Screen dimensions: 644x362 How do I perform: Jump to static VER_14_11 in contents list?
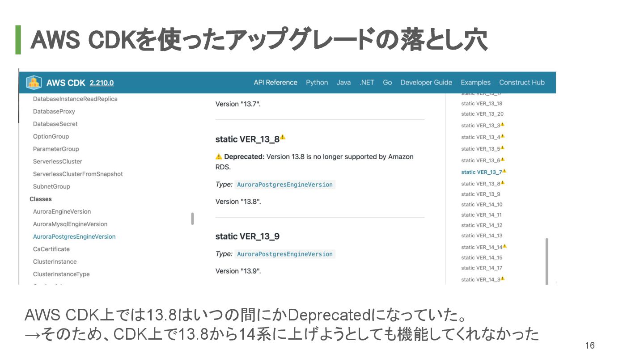tap(482, 215)
